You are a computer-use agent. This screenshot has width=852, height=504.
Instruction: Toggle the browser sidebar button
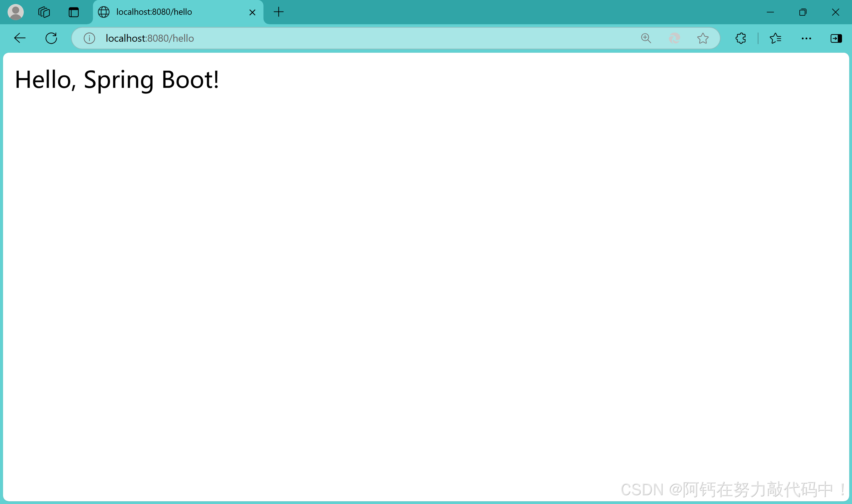point(836,38)
